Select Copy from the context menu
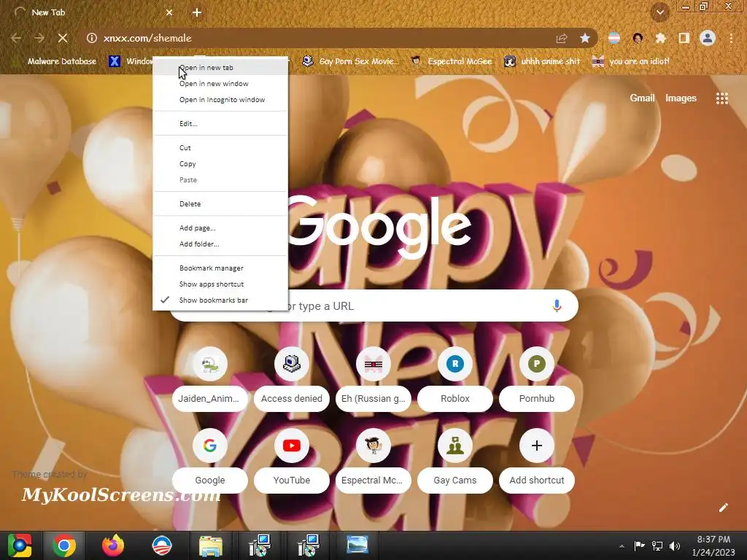Image resolution: width=747 pixels, height=560 pixels. pyautogui.click(x=220, y=164)
